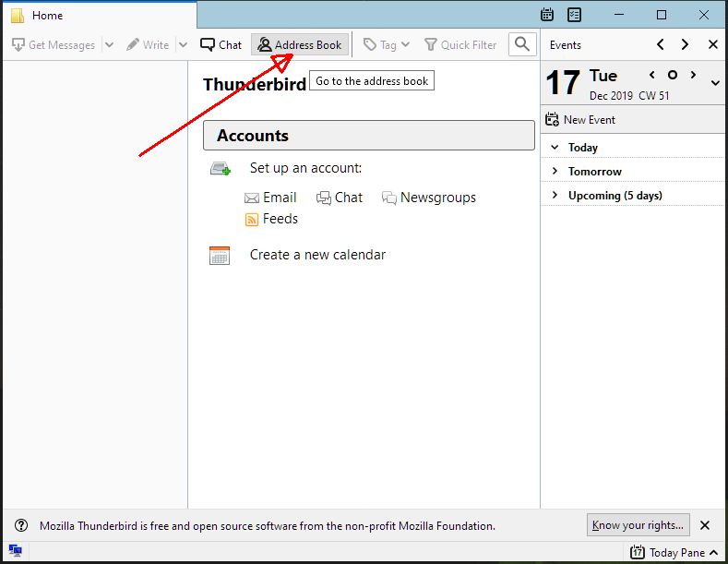
Task: Open the Get Messages dropdown arrow
Action: (109, 44)
